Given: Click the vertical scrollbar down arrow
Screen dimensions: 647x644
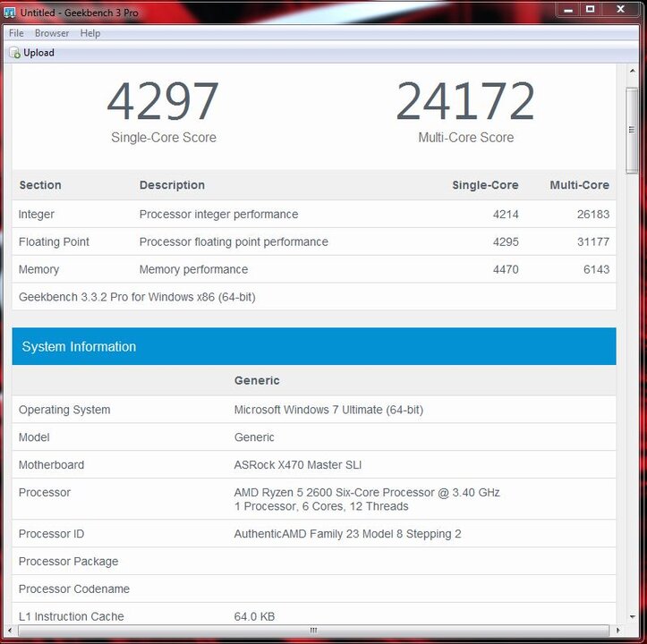Looking at the screenshot, I should 632,617.
